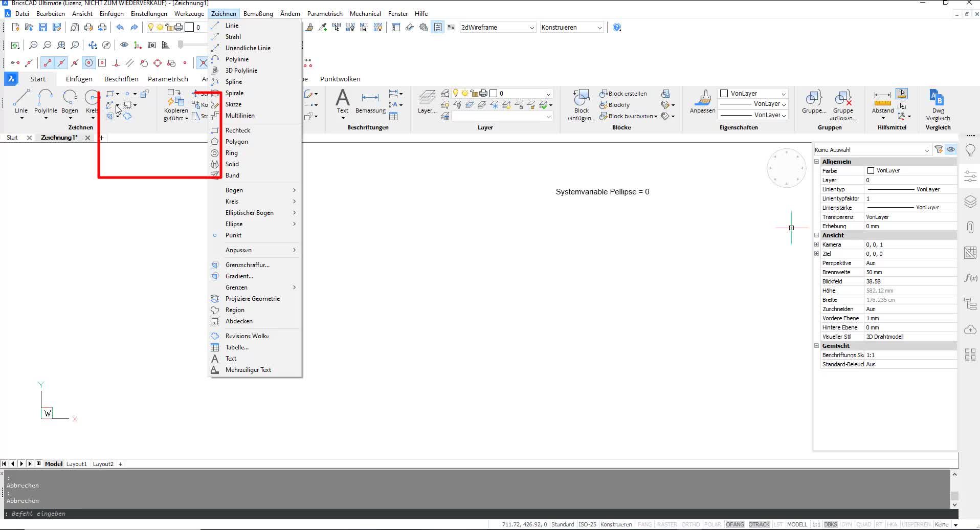Click the Redo arrow icon
This screenshot has height=530, width=980.
pyautogui.click(x=134, y=27)
